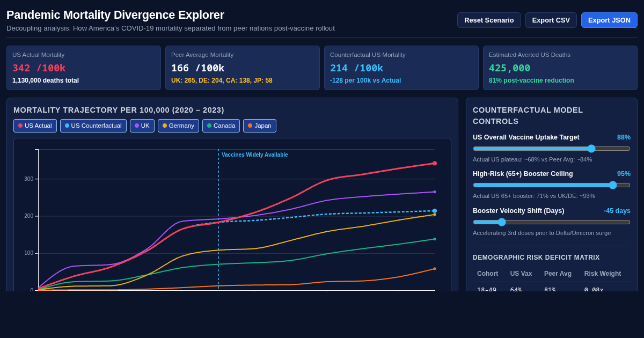This screenshot has width=644, height=338.
Task: Click the '-45 days' velocity value
Action: (617, 211)
